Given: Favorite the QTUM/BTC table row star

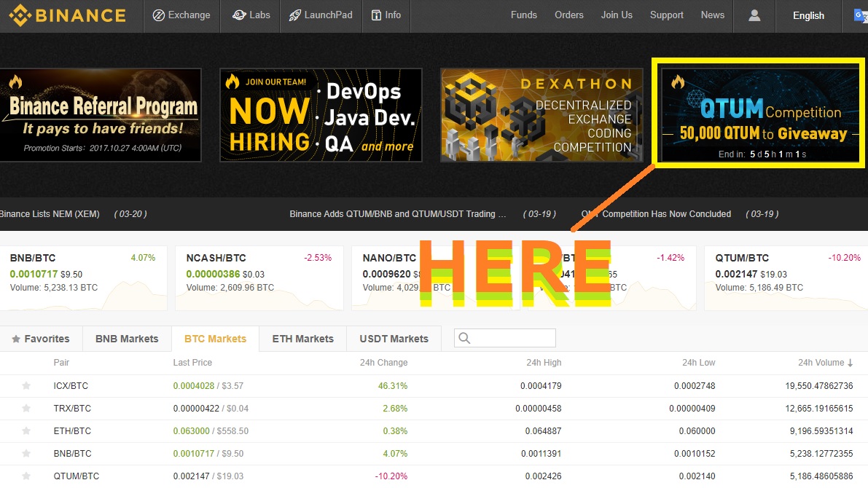Looking at the screenshot, I should tap(26, 476).
